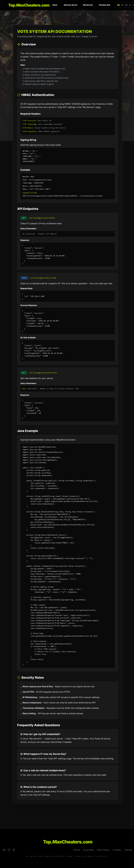This screenshot has height=868, width=134.
Task: Click the chat bubble icon in the footer
Action: click(9, 850)
